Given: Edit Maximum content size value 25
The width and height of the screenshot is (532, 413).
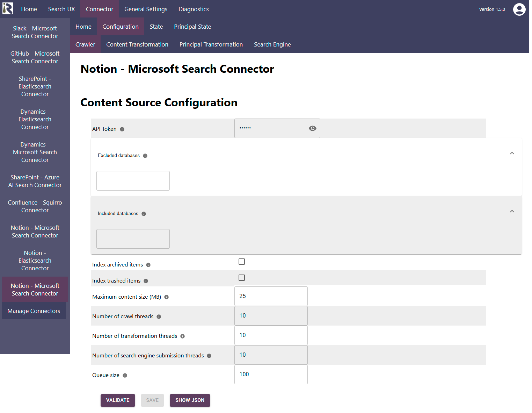Looking at the screenshot, I should pyautogui.click(x=271, y=296).
